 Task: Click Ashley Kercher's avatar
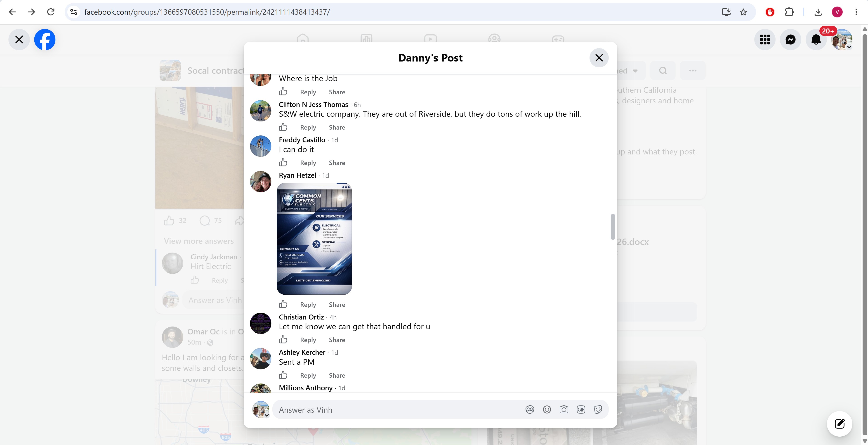[x=260, y=359]
